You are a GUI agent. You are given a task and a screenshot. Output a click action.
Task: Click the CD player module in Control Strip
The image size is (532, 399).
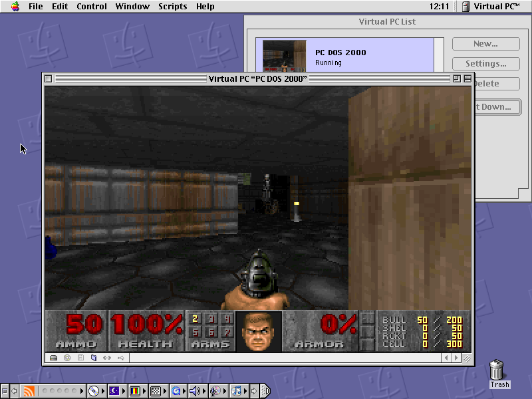tap(94, 391)
